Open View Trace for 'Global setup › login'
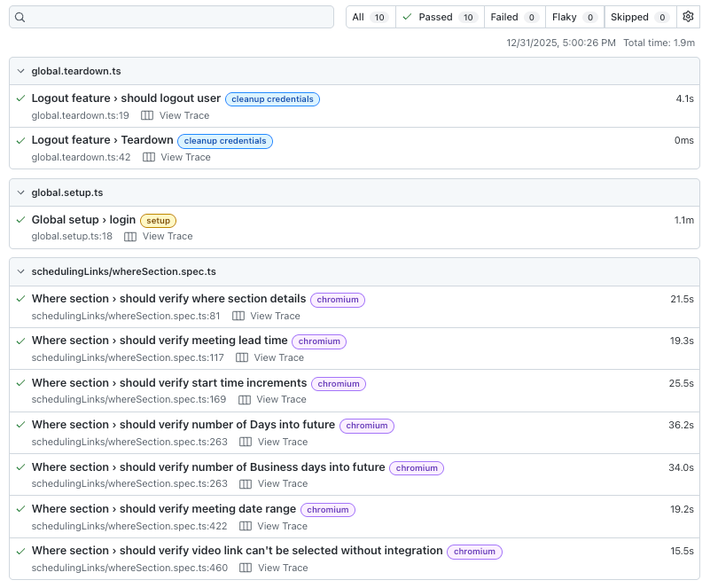This screenshot has width=710, height=588. coord(168,237)
